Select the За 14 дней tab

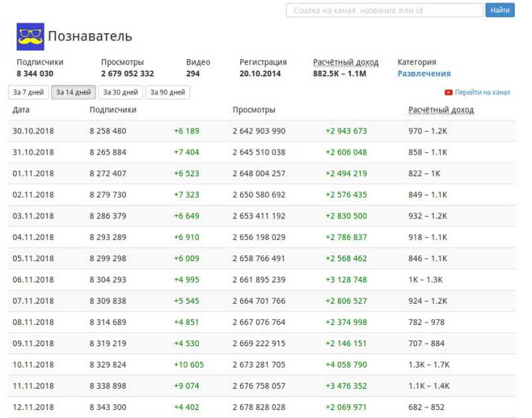73,92
